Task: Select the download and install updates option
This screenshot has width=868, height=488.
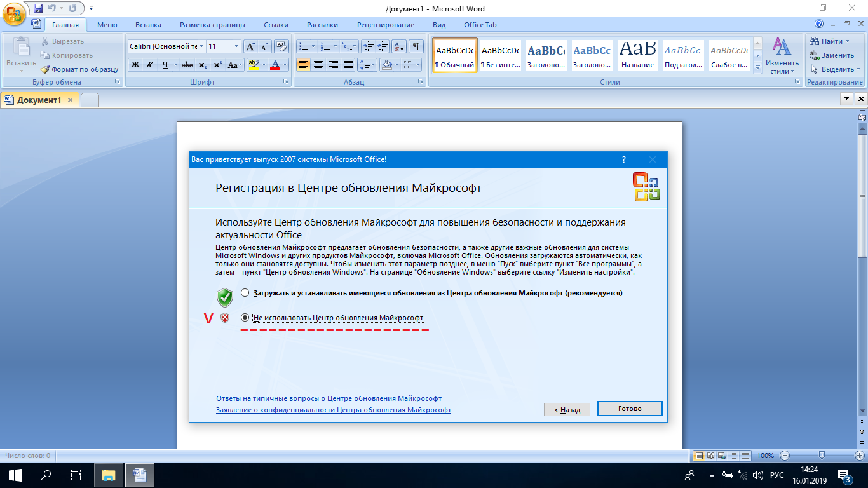Action: 245,293
